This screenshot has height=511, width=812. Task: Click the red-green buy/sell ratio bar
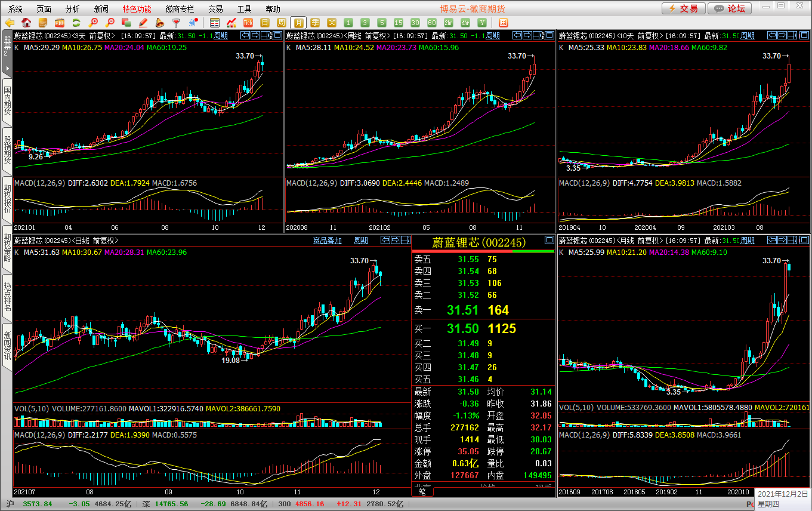(483, 251)
